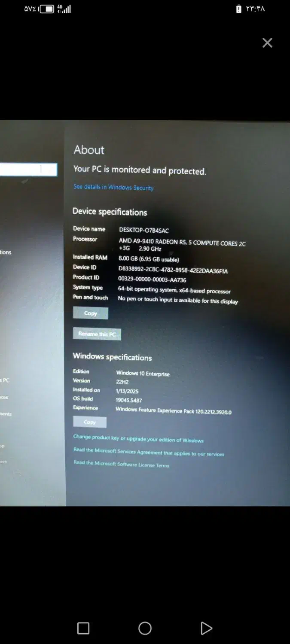Select the installed on date 1/13/2025
The image size is (290, 644).
pos(127,391)
